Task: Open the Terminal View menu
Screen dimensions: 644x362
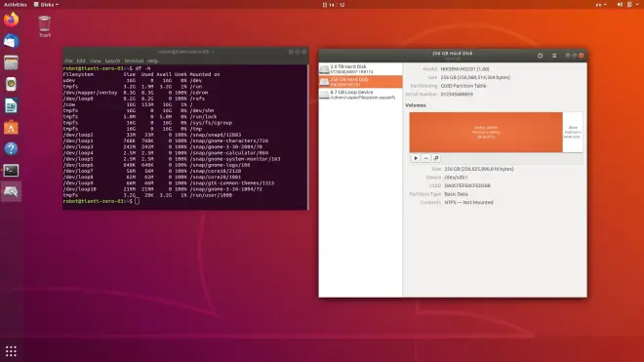Action: pos(96,60)
